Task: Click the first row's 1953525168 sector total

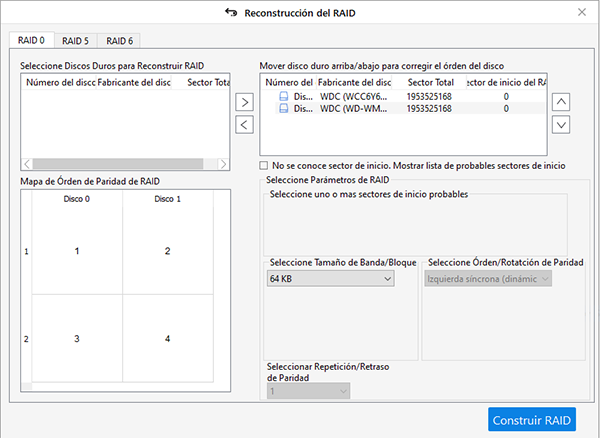Action: click(x=429, y=96)
